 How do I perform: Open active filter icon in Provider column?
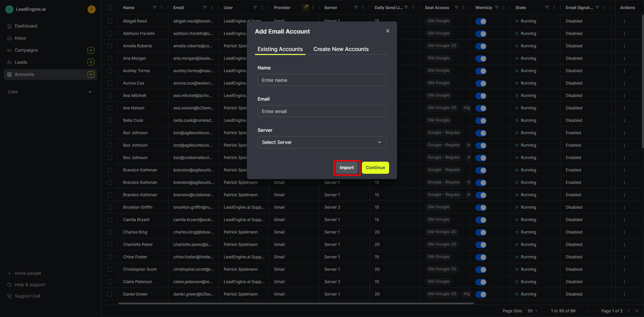pyautogui.click(x=306, y=7)
